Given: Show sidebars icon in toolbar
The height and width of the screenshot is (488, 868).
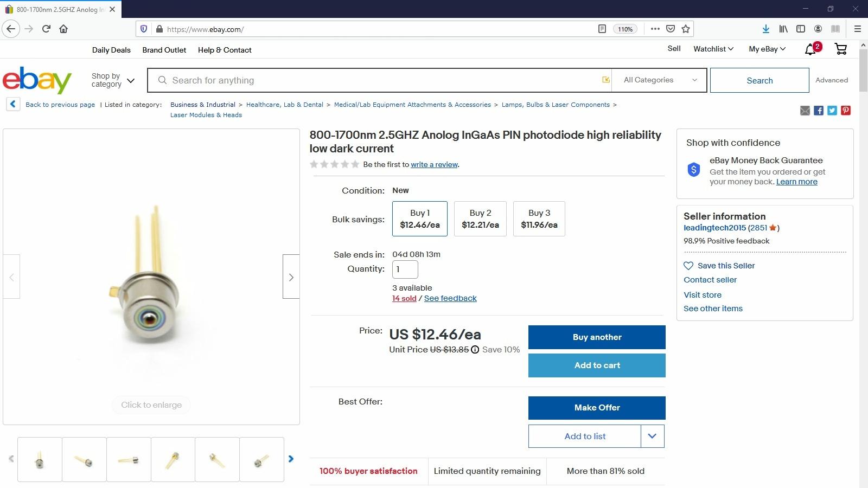Looking at the screenshot, I should [x=801, y=29].
